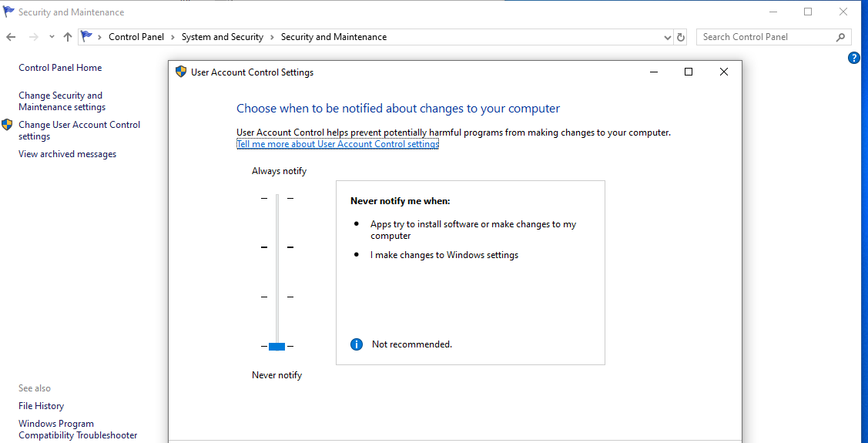Screen dimensions: 868x443
Task: Click the Not recommended text
Action: pyautogui.click(x=412, y=344)
